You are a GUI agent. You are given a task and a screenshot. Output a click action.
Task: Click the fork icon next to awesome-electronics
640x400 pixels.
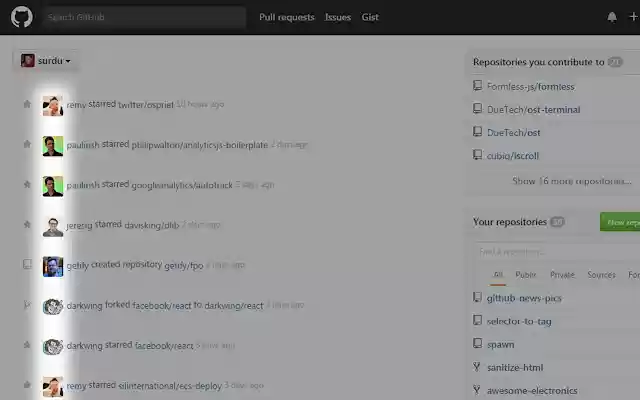tap(476, 390)
